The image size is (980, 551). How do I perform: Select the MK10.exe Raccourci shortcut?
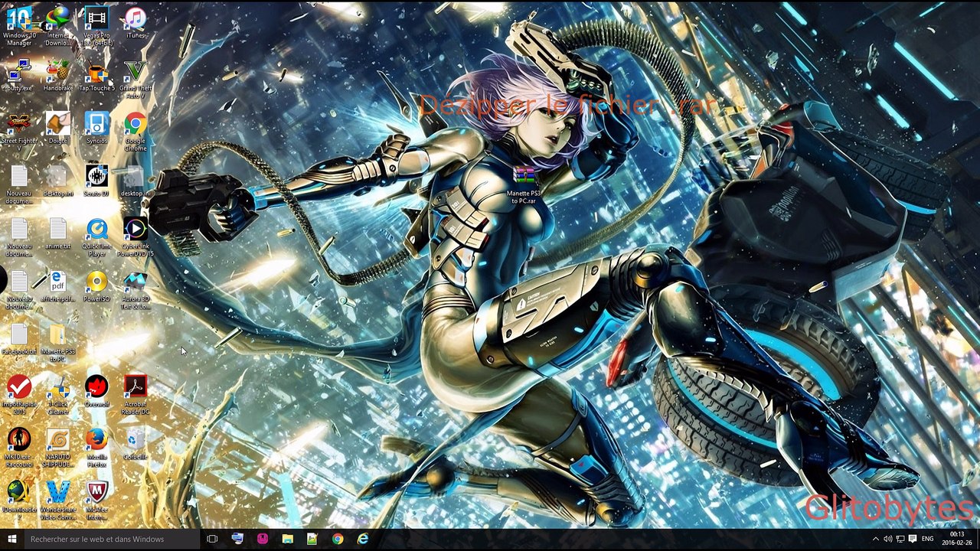(19, 448)
